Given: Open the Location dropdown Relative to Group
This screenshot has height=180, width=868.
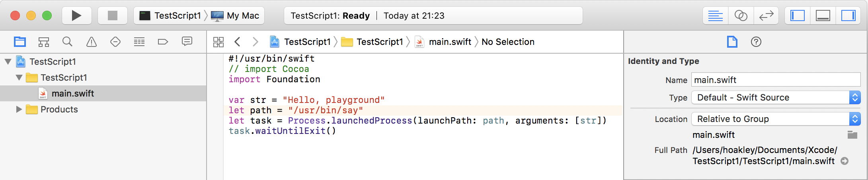Looking at the screenshot, I should point(776,119).
